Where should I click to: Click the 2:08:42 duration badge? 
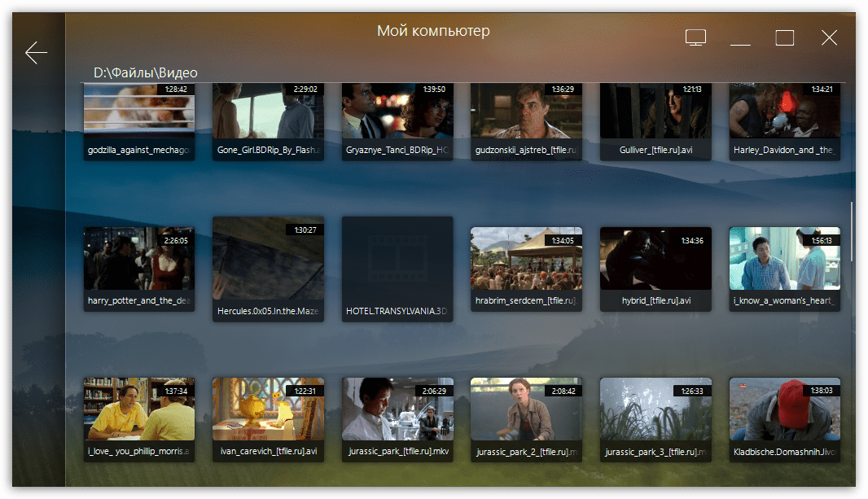[x=563, y=391]
